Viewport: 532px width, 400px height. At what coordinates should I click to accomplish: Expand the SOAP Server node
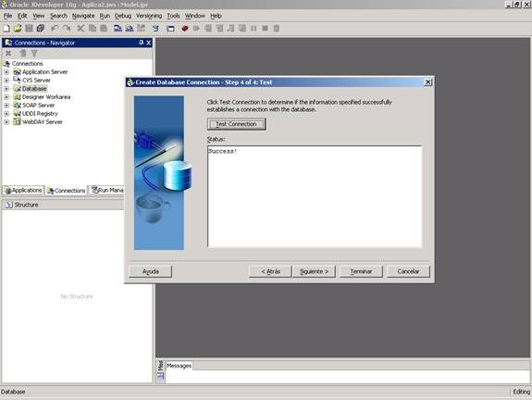6,106
